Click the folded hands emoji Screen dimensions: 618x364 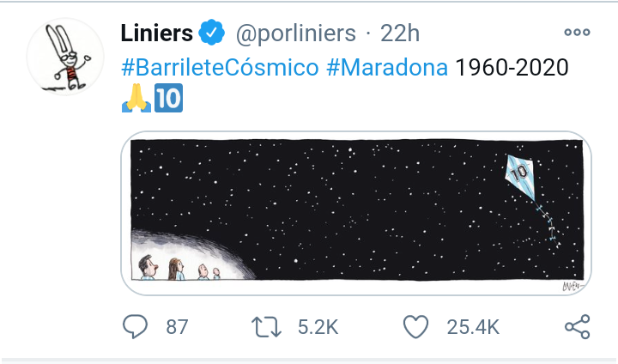coord(136,98)
